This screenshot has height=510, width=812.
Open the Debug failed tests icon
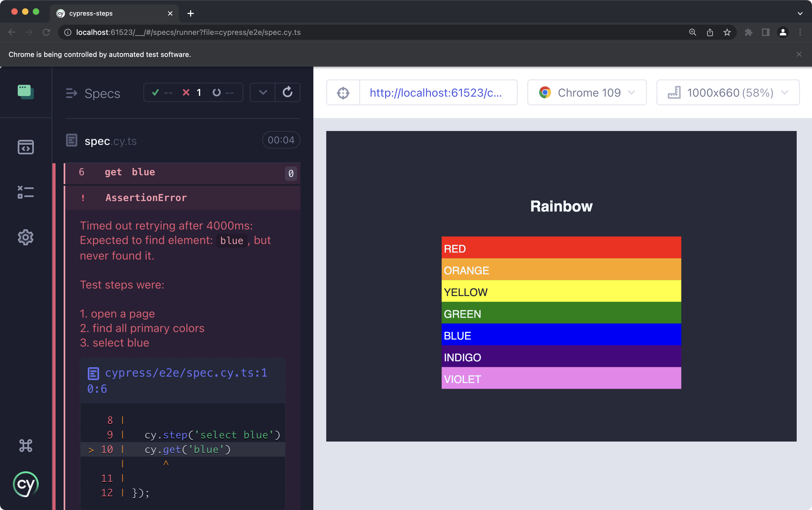click(x=26, y=192)
